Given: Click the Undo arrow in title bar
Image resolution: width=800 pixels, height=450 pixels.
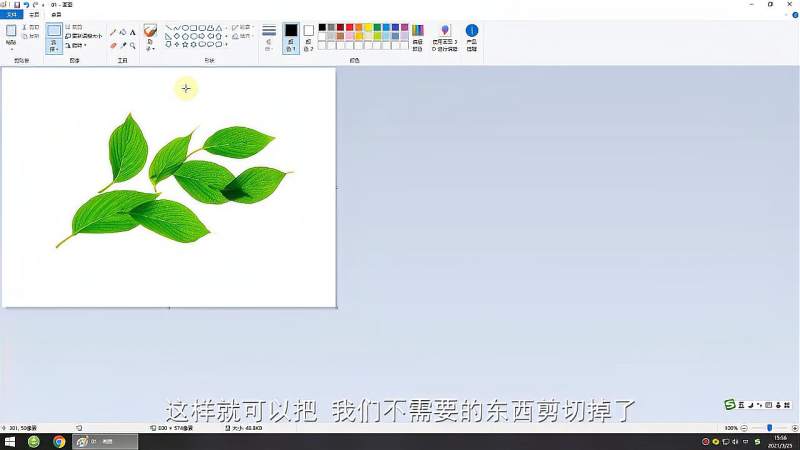Looking at the screenshot, I should (26, 5).
